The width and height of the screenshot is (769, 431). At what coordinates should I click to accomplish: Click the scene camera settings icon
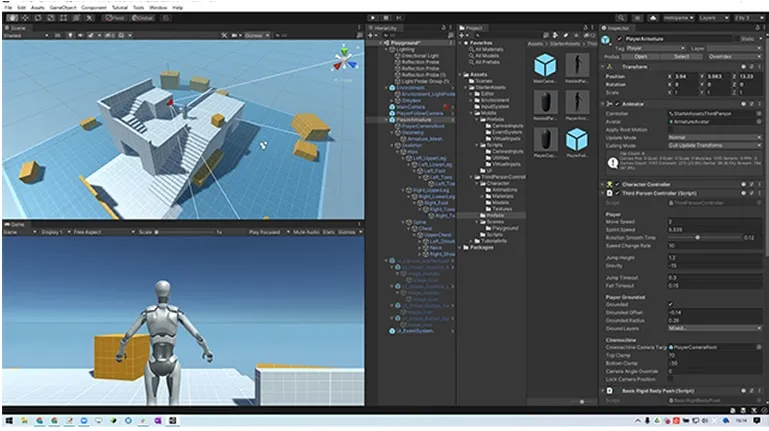pyautogui.click(x=235, y=35)
